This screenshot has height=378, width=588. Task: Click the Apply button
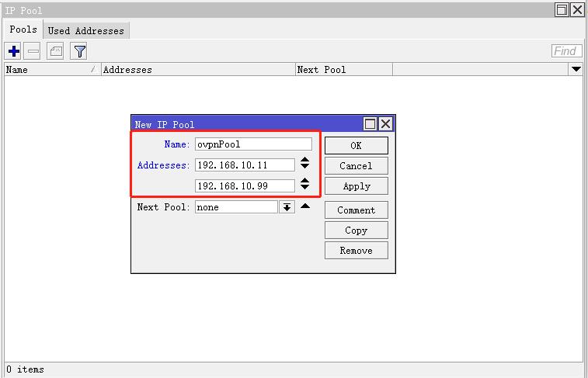coord(357,186)
